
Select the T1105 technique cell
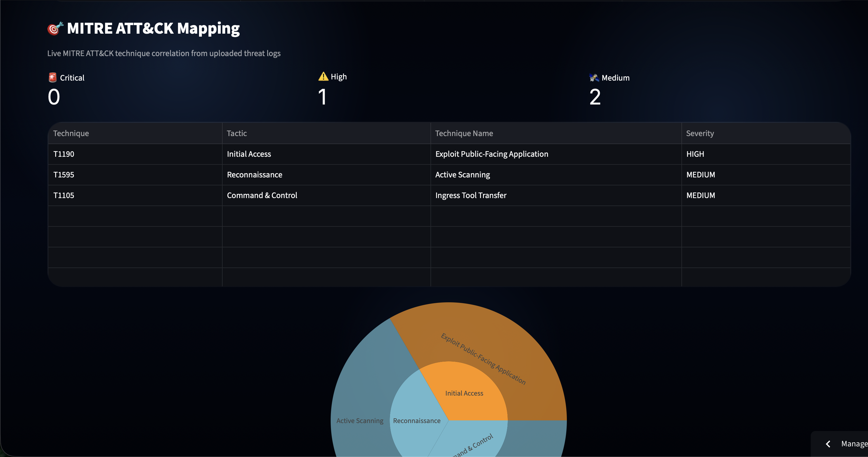(135, 195)
